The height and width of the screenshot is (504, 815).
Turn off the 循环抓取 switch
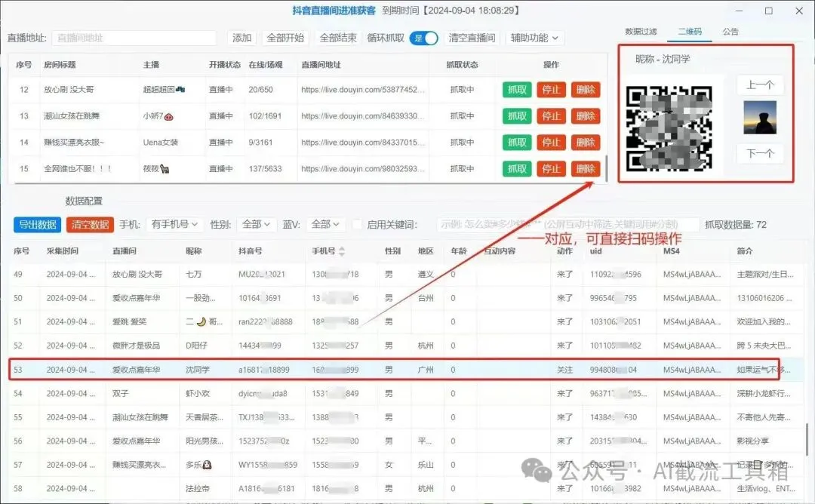(424, 36)
